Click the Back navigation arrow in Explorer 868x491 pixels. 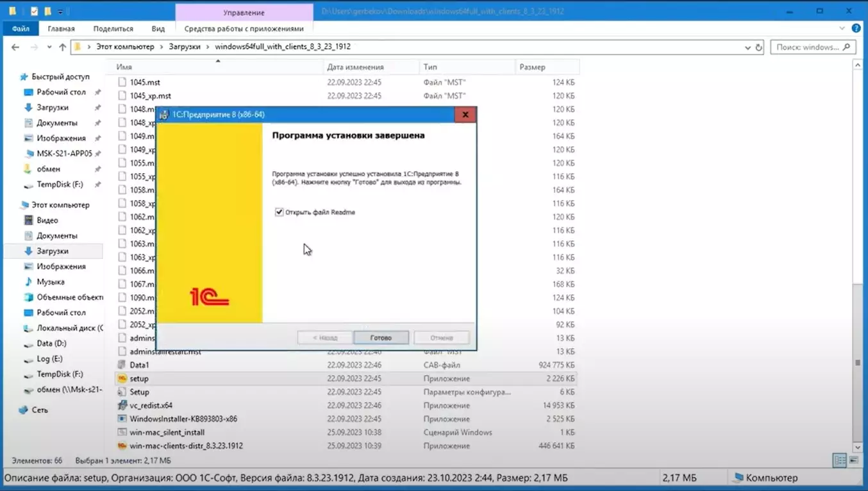(x=15, y=47)
